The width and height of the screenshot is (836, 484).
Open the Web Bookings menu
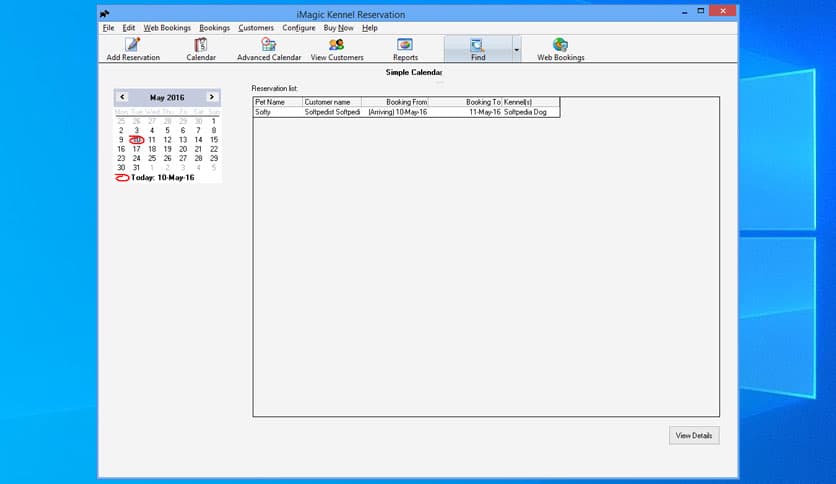click(x=167, y=28)
